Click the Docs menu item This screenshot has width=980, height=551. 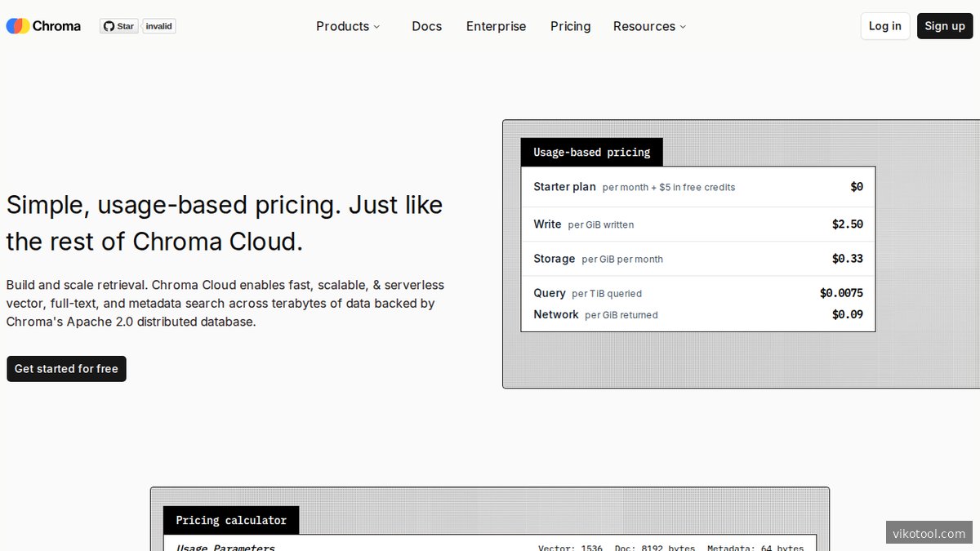point(426,26)
